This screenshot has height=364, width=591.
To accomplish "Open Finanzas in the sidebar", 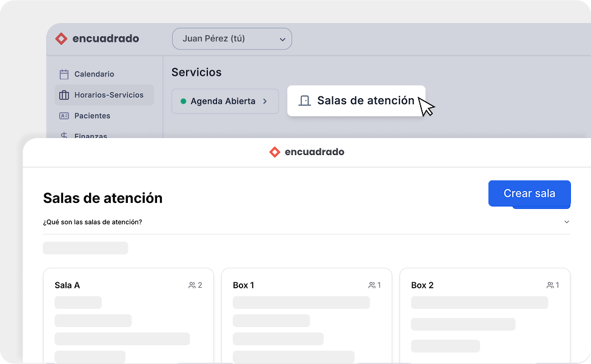I will tap(84, 135).
